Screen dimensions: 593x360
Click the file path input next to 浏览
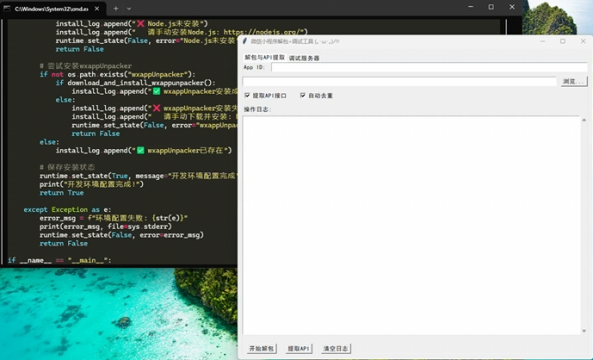coord(399,81)
